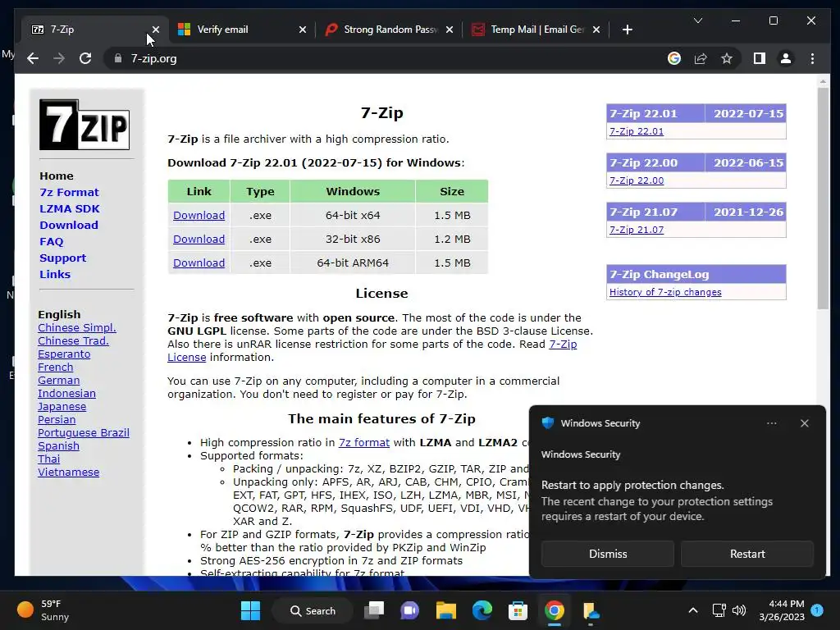Open Task View on taskbar
Viewport: 840px width, 630px height.
(x=374, y=610)
